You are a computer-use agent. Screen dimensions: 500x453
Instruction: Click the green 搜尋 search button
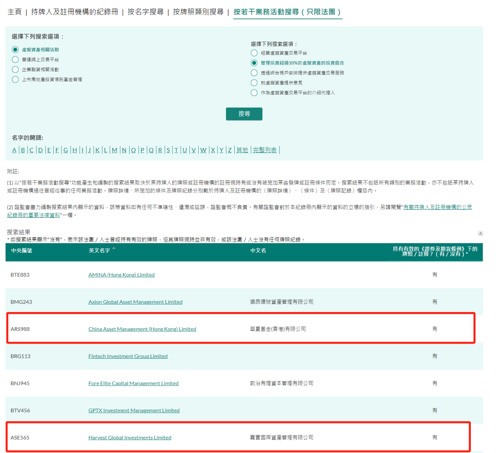click(244, 114)
